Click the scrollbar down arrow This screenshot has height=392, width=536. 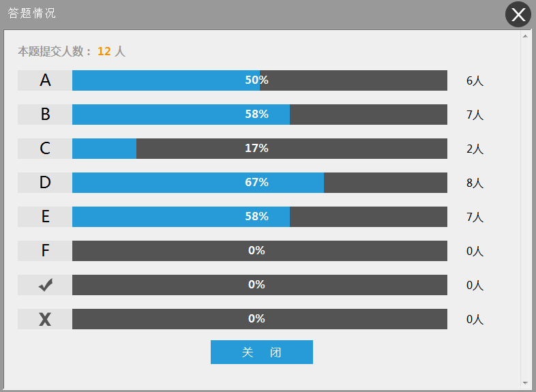(x=525, y=383)
